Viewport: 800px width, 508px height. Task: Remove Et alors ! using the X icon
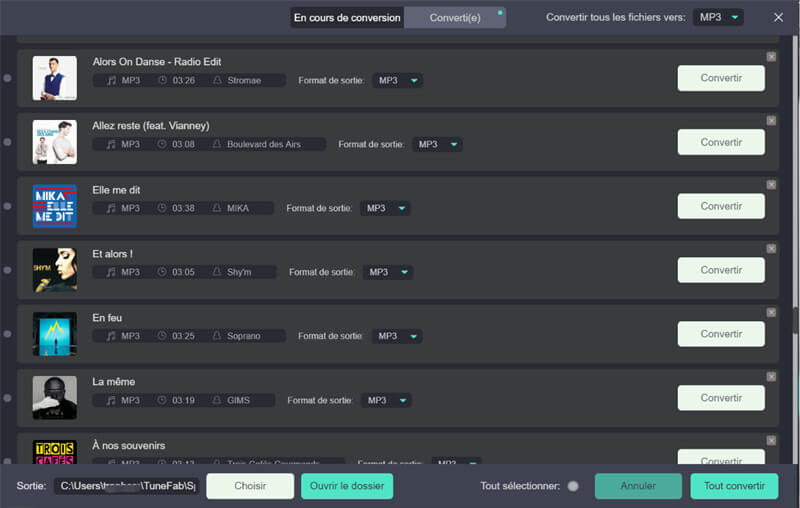[x=771, y=248]
